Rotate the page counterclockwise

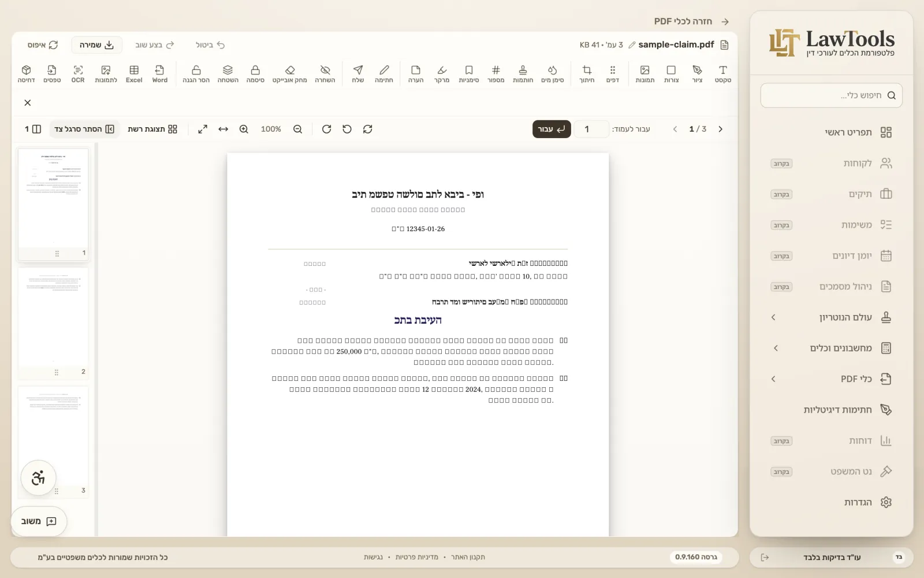(347, 129)
